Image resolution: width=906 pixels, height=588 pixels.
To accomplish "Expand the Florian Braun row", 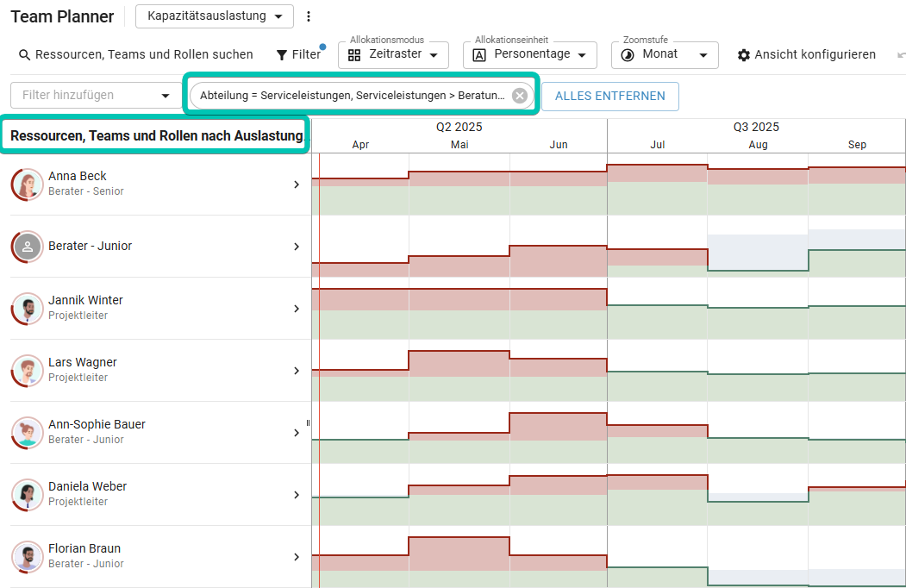I will point(297,557).
